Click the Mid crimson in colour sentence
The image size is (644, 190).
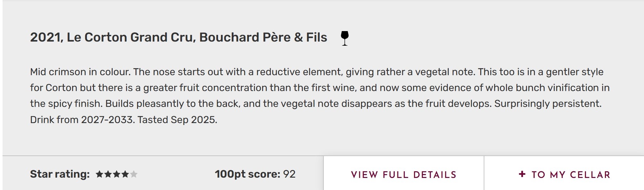[x=80, y=72]
